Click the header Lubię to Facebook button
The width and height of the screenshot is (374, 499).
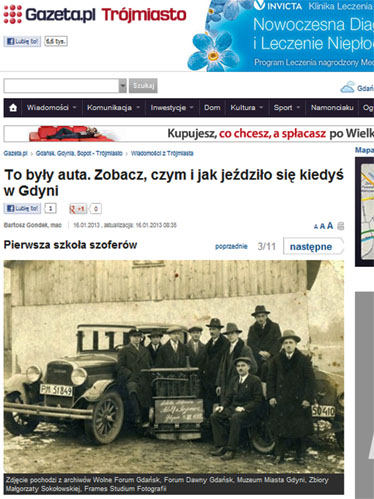[x=22, y=42]
